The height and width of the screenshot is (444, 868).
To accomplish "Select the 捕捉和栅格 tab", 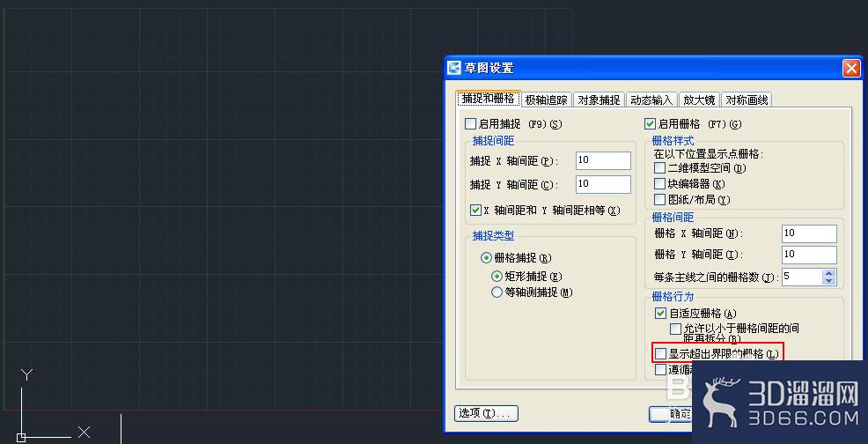I will pyautogui.click(x=489, y=100).
